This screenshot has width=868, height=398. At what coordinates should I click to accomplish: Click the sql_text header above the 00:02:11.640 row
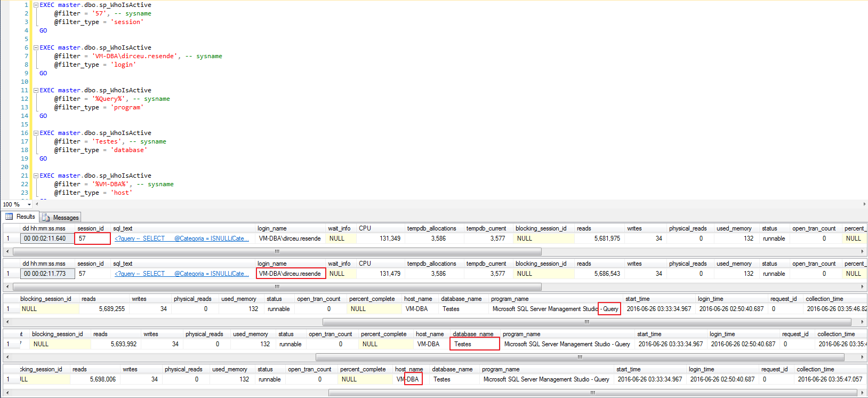pyautogui.click(x=183, y=228)
